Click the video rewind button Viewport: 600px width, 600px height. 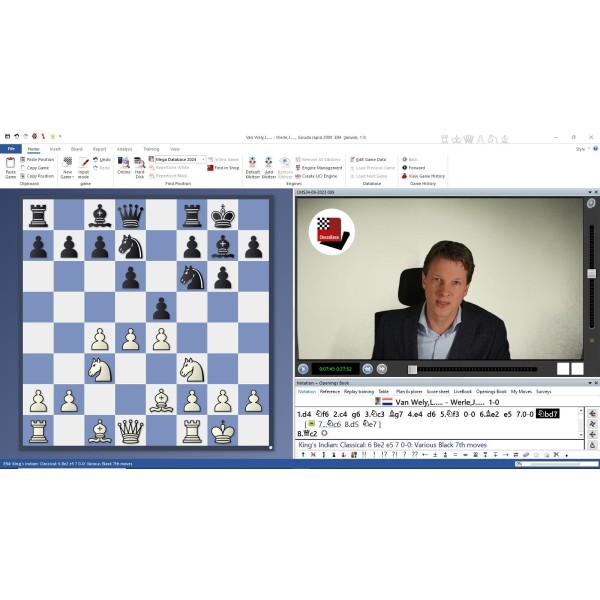pos(367,369)
